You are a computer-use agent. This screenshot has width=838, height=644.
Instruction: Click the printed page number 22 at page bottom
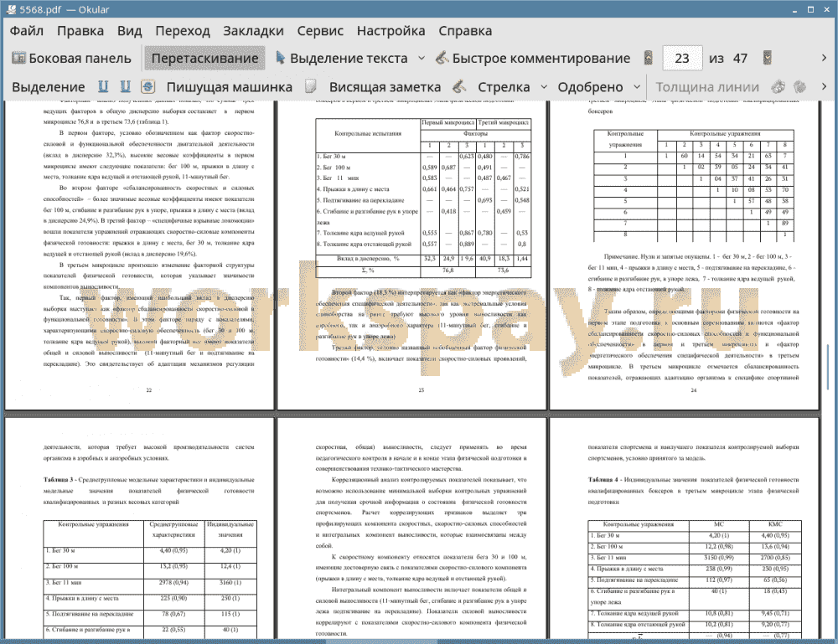click(x=148, y=390)
